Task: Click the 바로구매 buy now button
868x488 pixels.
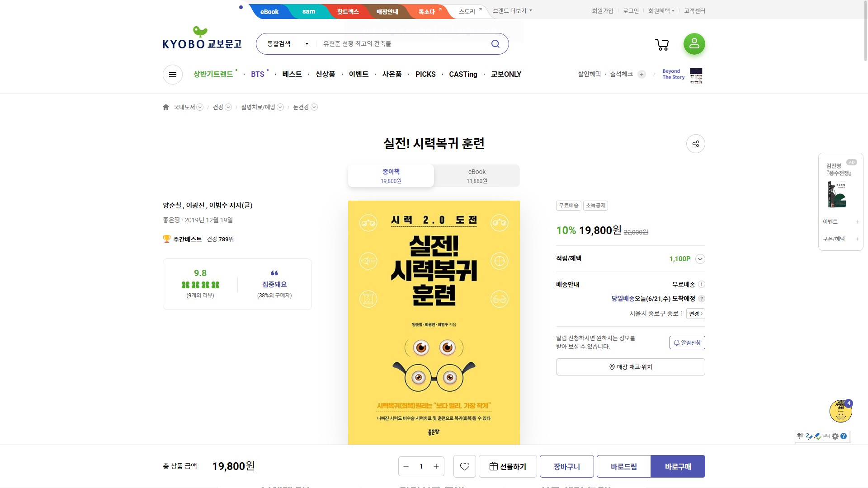Action: pyautogui.click(x=677, y=466)
